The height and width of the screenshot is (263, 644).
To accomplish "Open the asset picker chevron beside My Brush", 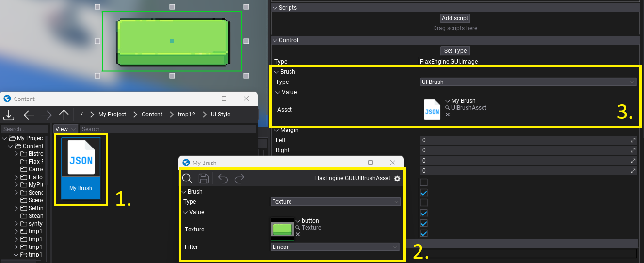I will (x=448, y=101).
